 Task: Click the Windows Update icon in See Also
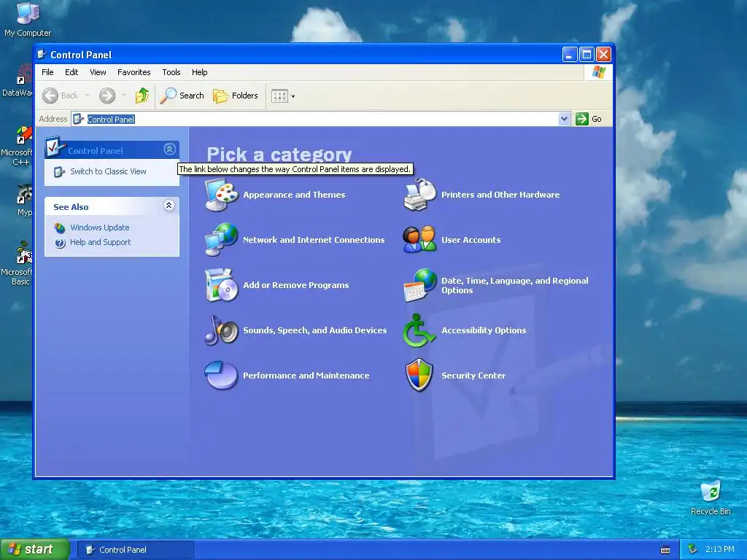(x=60, y=227)
